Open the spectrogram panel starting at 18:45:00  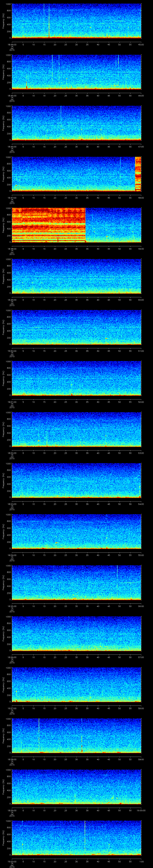coord(76,72)
